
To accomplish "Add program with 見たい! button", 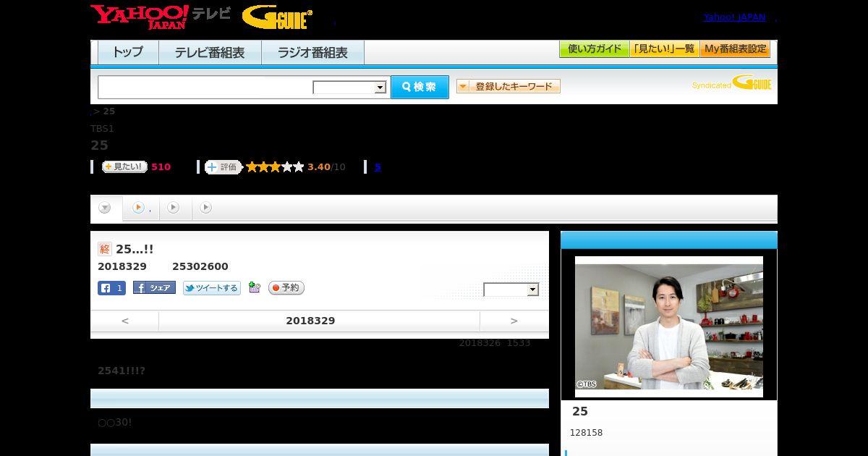I will [124, 166].
